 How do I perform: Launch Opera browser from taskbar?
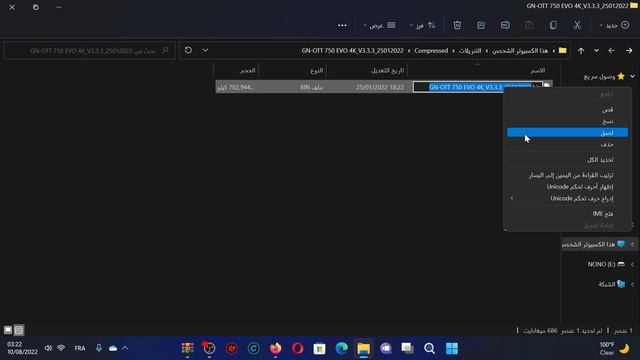click(x=298, y=348)
